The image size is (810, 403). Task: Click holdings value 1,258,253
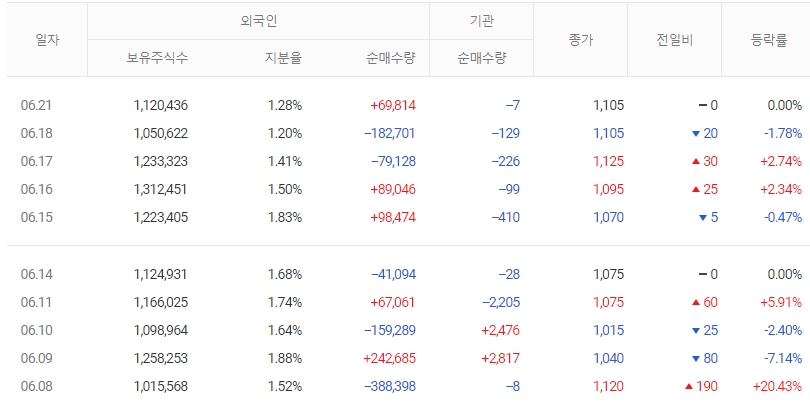(161, 358)
